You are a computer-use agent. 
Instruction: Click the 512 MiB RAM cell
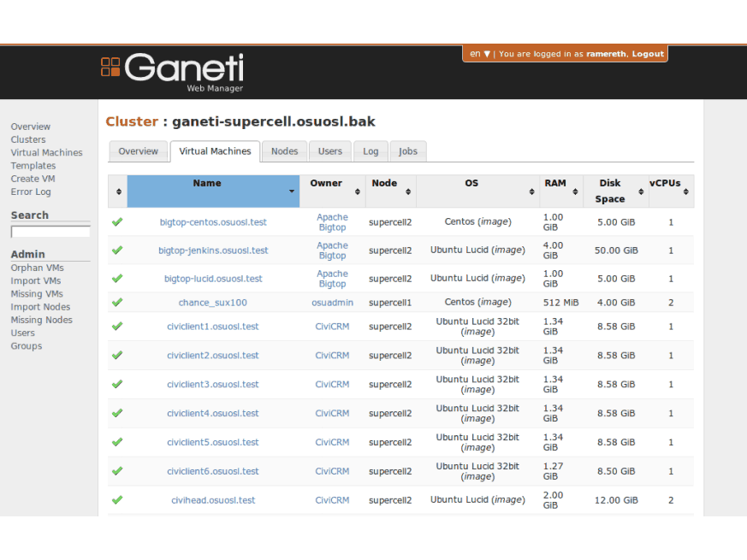point(560,303)
